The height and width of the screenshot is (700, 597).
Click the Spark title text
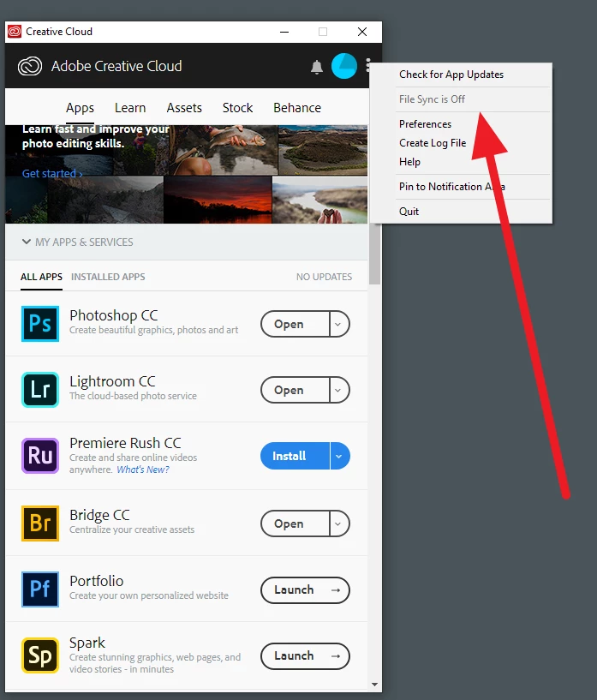[x=87, y=643]
